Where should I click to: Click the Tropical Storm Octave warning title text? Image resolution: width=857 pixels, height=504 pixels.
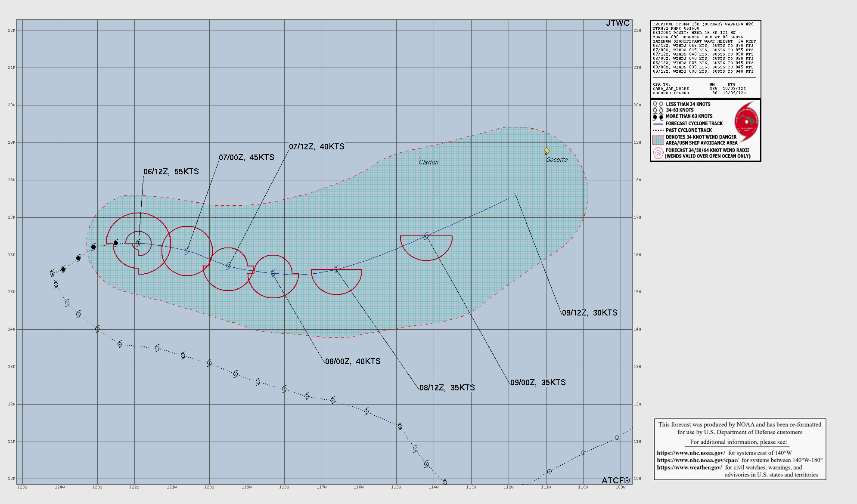[x=703, y=24]
